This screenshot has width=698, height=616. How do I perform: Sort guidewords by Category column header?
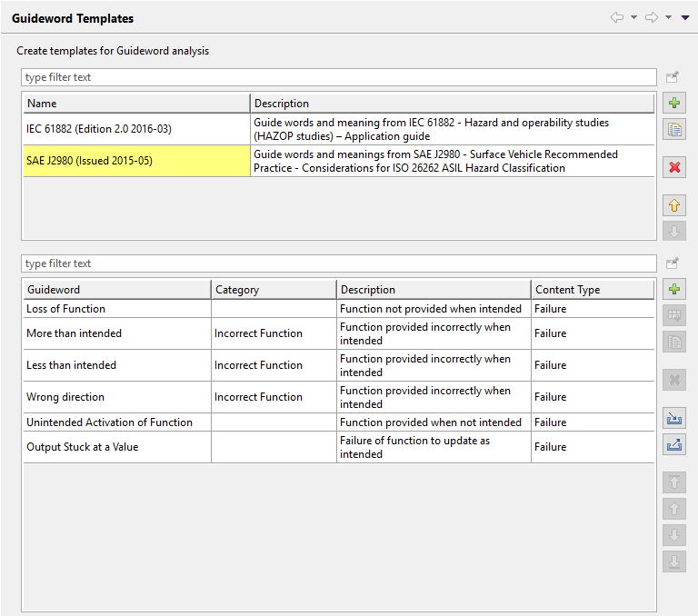click(273, 290)
